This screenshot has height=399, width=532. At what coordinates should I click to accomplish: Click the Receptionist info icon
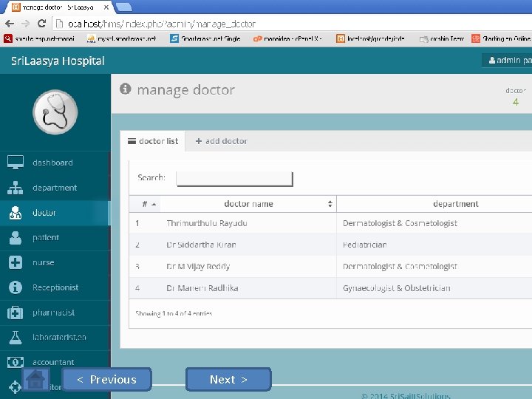pyautogui.click(x=16, y=287)
